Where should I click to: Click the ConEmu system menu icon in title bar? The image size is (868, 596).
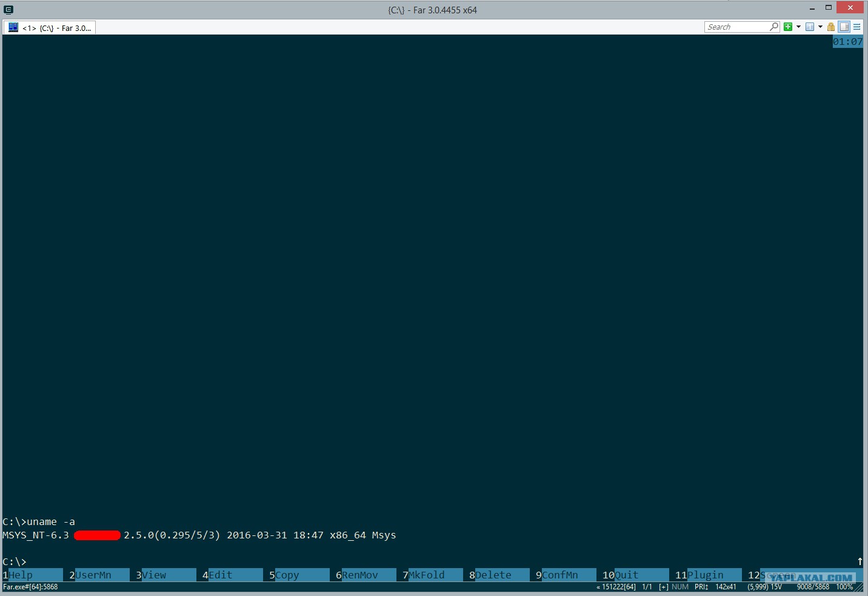(8, 9)
